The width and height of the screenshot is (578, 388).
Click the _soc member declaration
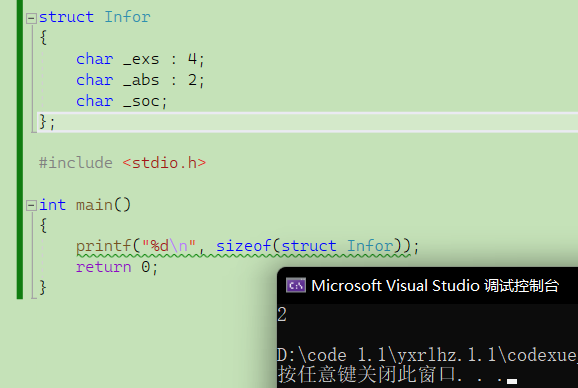point(122,101)
